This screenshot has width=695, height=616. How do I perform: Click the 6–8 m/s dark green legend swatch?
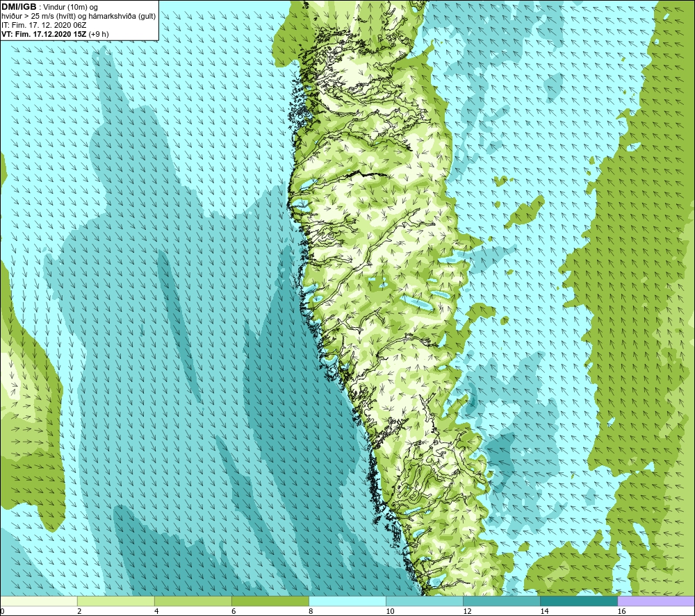(270, 601)
